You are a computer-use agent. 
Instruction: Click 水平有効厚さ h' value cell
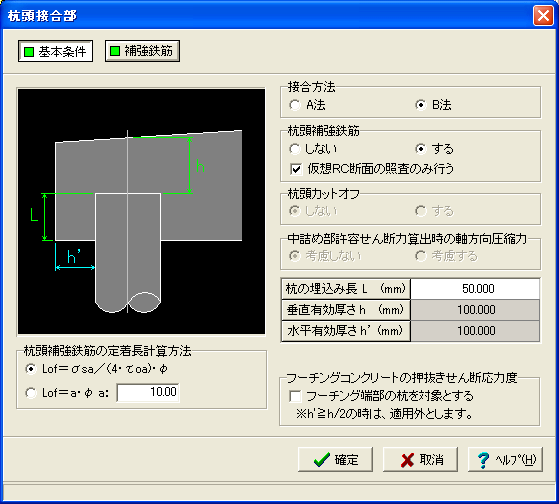pos(475,331)
